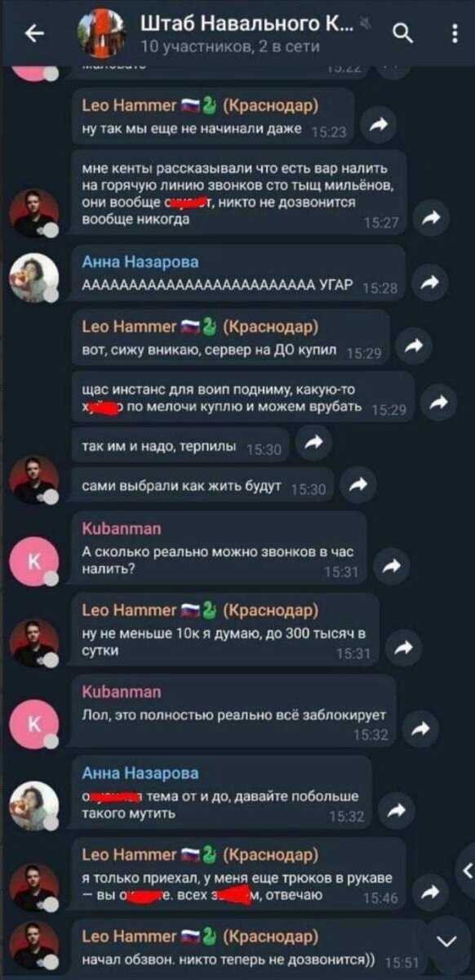
Task: Tap sender name 'Анна Назарова' above УГАР message
Action: point(140,261)
